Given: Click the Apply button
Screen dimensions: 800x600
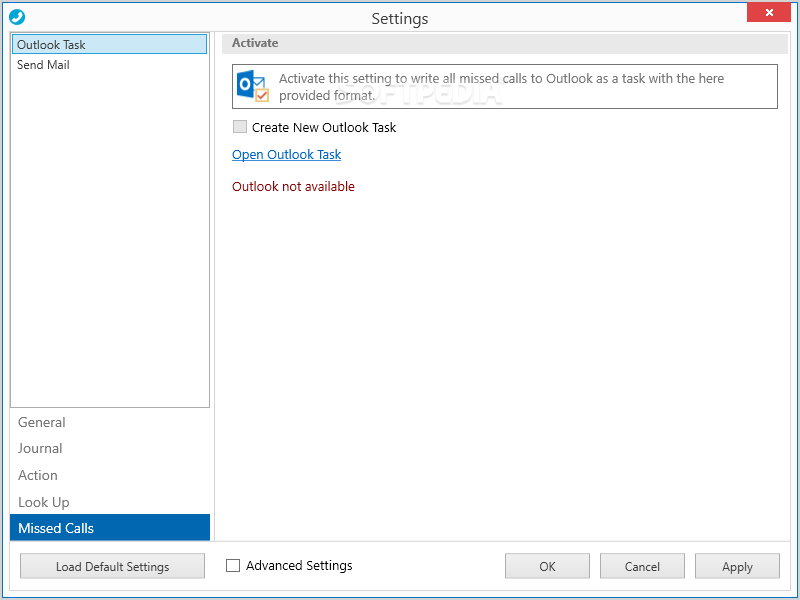Looking at the screenshot, I should [737, 566].
